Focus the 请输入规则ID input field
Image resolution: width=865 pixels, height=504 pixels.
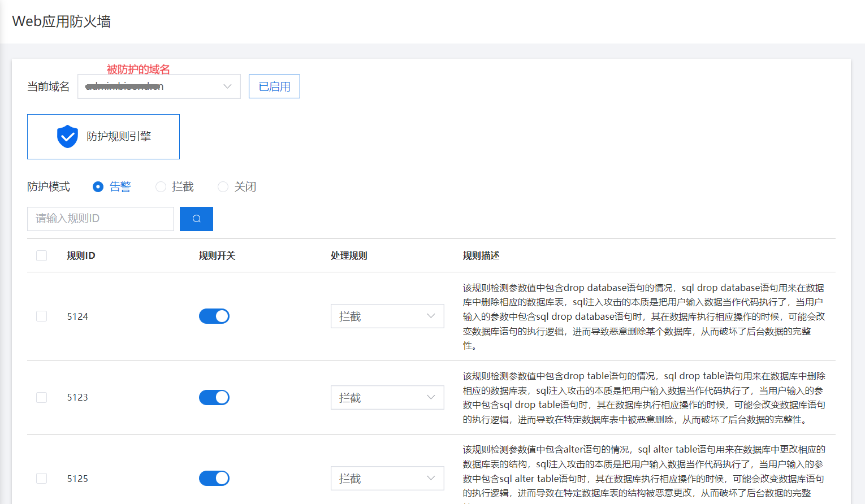(101, 219)
